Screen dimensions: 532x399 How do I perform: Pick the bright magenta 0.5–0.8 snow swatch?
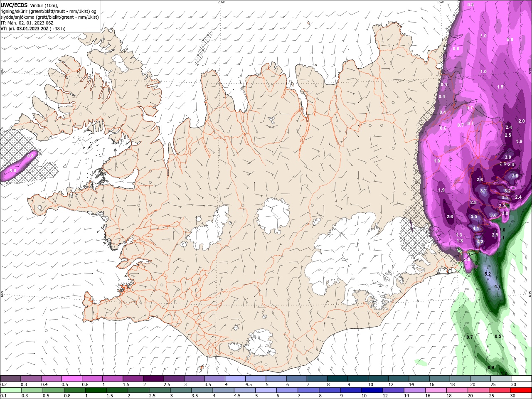coord(71,379)
